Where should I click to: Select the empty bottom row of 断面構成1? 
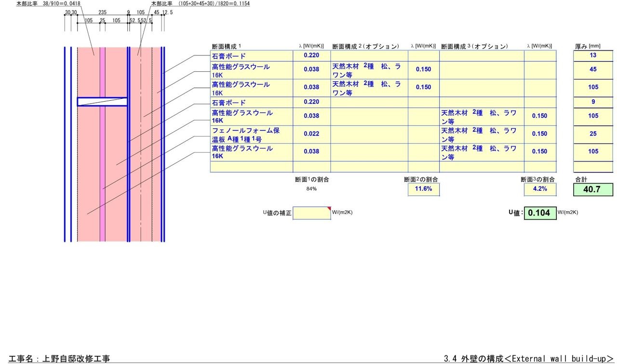tap(252, 167)
